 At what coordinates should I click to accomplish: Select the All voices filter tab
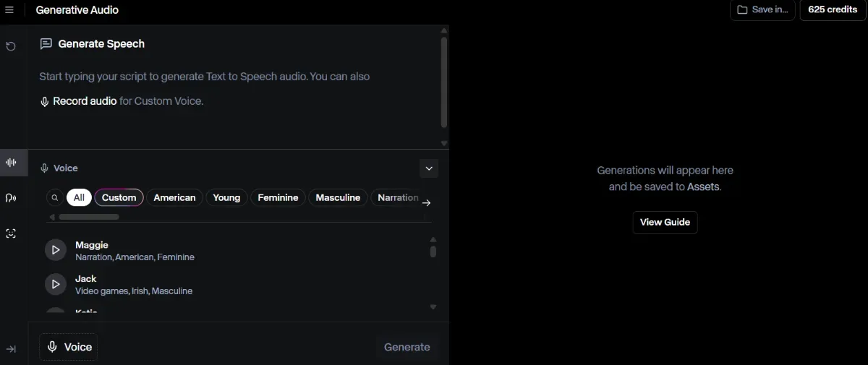[79, 197]
